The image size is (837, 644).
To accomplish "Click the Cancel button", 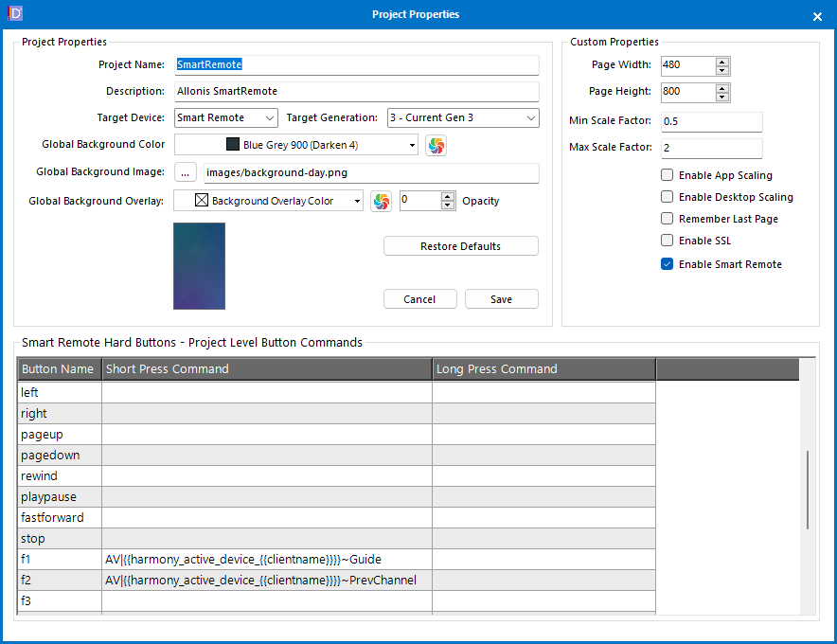I will [420, 299].
